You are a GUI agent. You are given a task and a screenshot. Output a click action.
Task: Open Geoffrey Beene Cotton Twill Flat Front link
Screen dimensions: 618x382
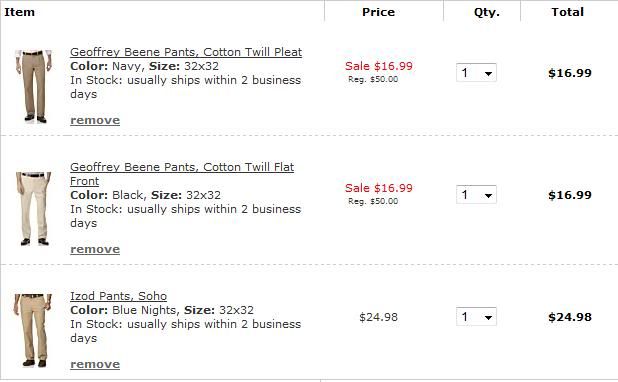(x=182, y=174)
